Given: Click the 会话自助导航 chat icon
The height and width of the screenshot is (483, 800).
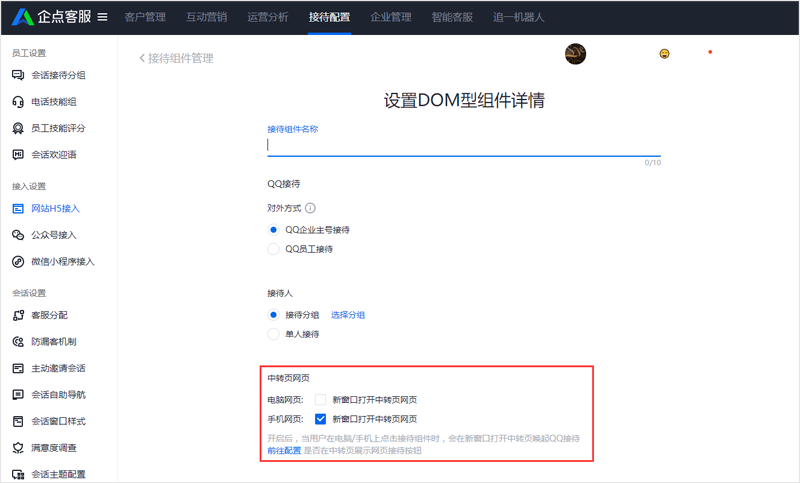Looking at the screenshot, I should click(x=18, y=395).
